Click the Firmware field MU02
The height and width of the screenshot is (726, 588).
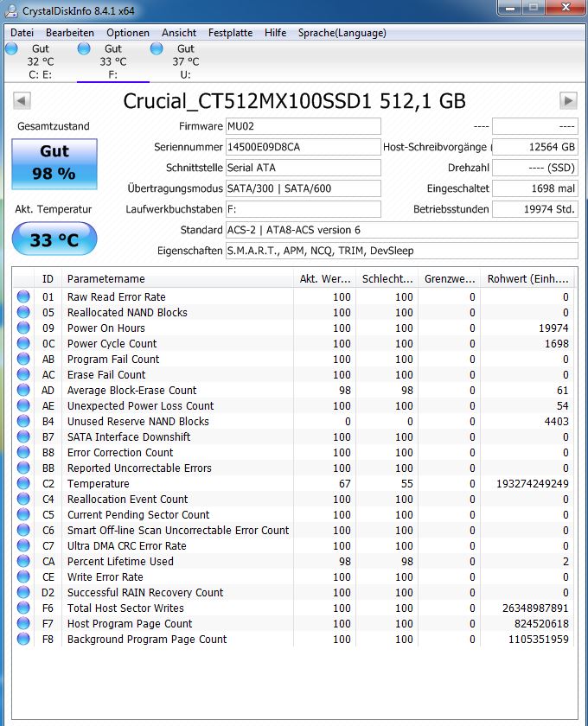coord(303,126)
